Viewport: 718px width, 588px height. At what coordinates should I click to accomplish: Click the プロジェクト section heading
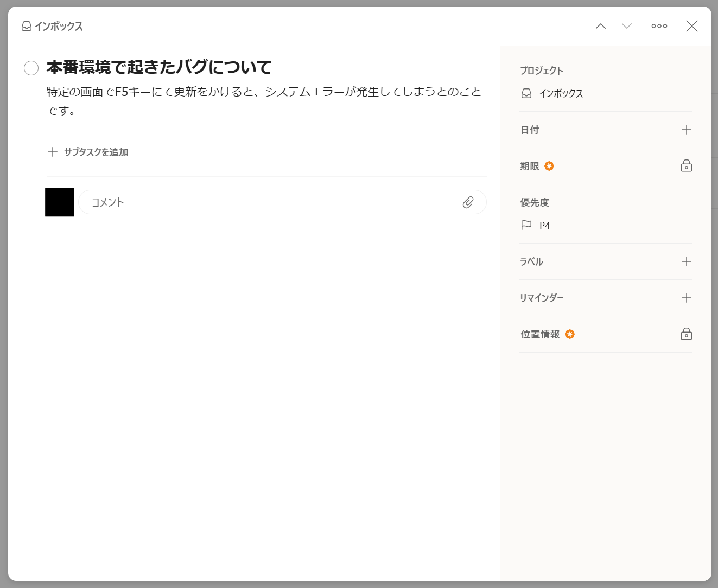[x=542, y=71]
